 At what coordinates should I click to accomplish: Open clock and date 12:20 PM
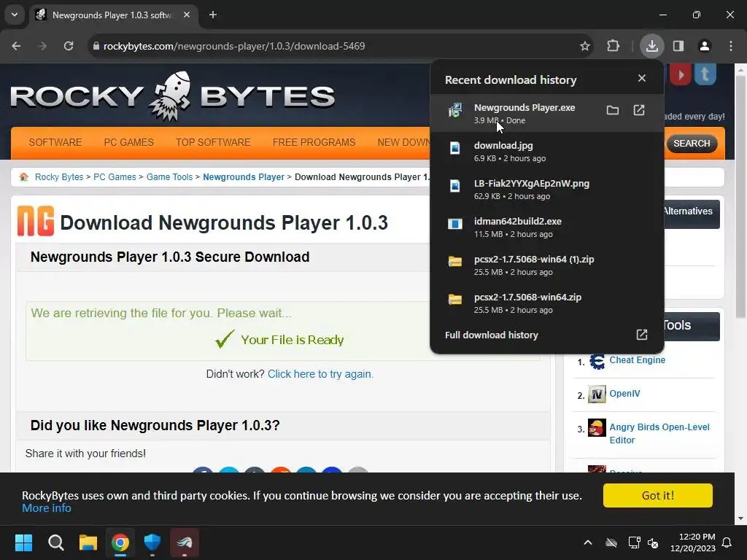[693, 542]
